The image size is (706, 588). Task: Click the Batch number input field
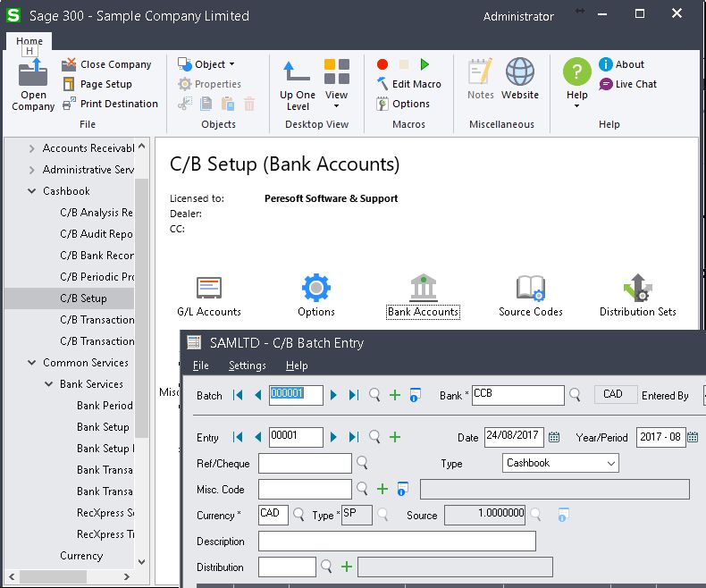(x=296, y=395)
